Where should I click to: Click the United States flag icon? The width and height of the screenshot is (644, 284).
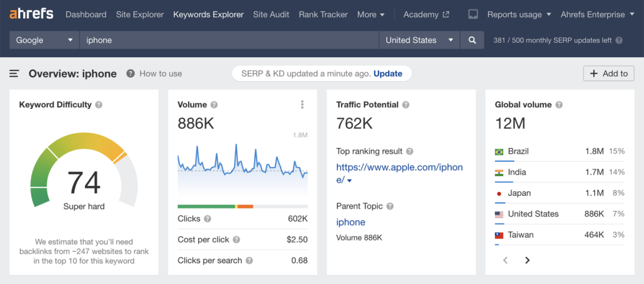[499, 215]
